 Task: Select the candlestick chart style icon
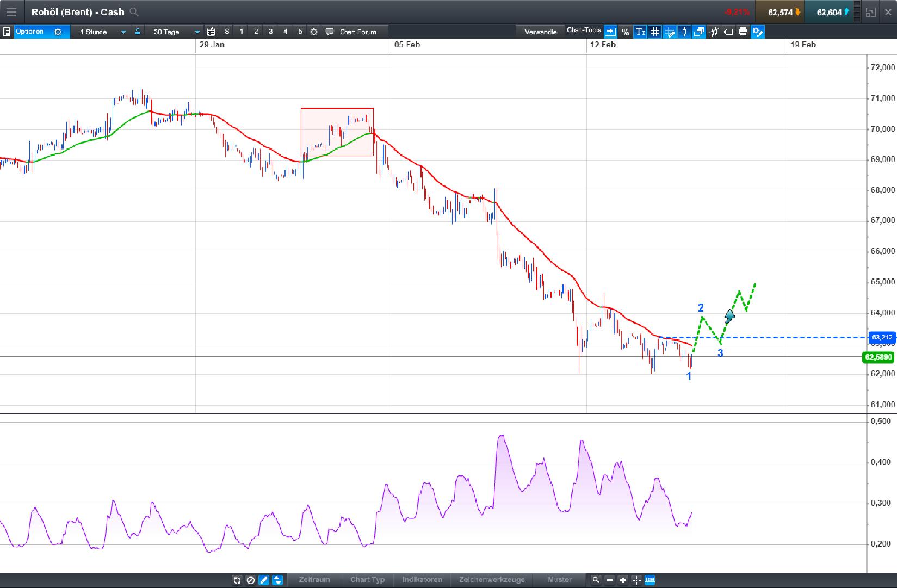684,32
